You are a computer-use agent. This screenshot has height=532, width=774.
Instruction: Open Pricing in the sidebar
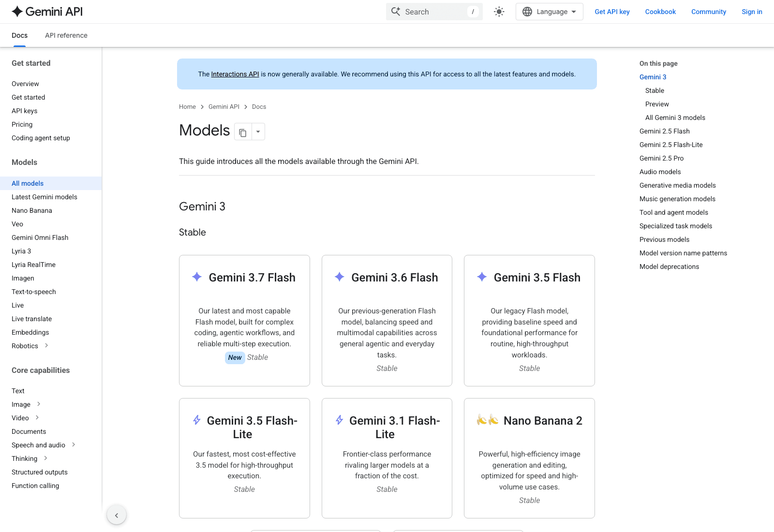click(x=22, y=124)
